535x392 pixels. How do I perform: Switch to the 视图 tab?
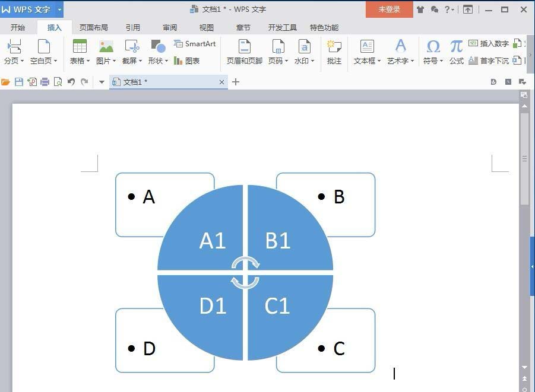click(207, 28)
